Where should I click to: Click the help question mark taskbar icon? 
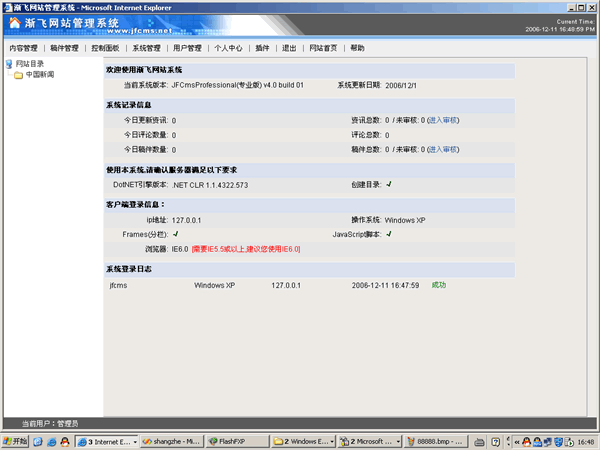pos(496,442)
